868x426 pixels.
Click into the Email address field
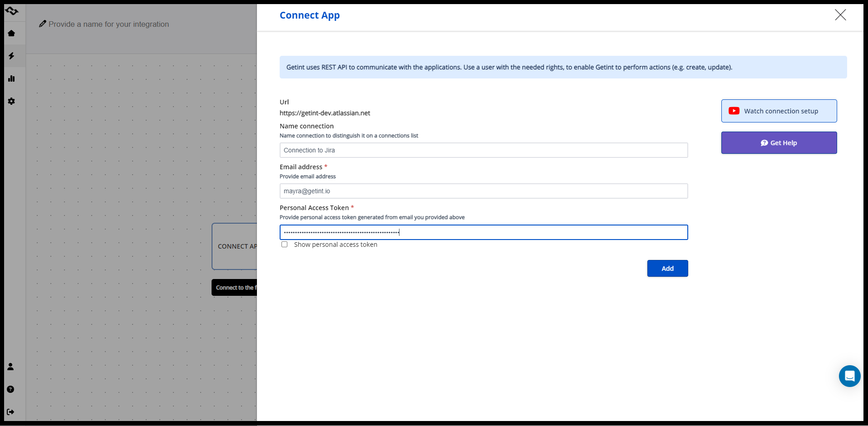pyautogui.click(x=483, y=191)
